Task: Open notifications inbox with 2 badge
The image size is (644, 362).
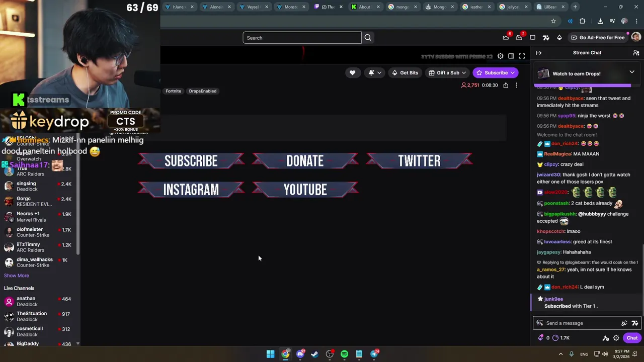Action: click(519, 38)
